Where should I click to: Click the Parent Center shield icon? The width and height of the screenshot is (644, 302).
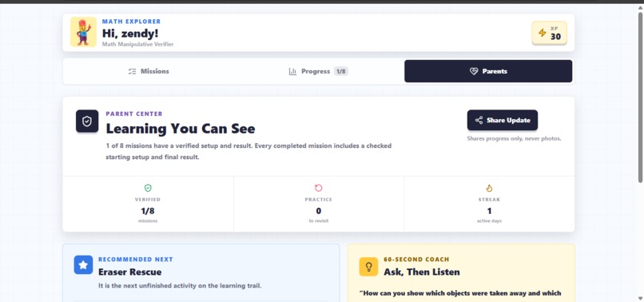coord(87,121)
